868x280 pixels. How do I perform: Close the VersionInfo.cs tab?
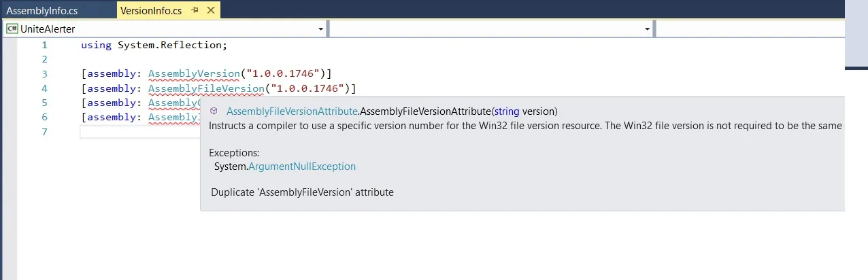coord(210,10)
